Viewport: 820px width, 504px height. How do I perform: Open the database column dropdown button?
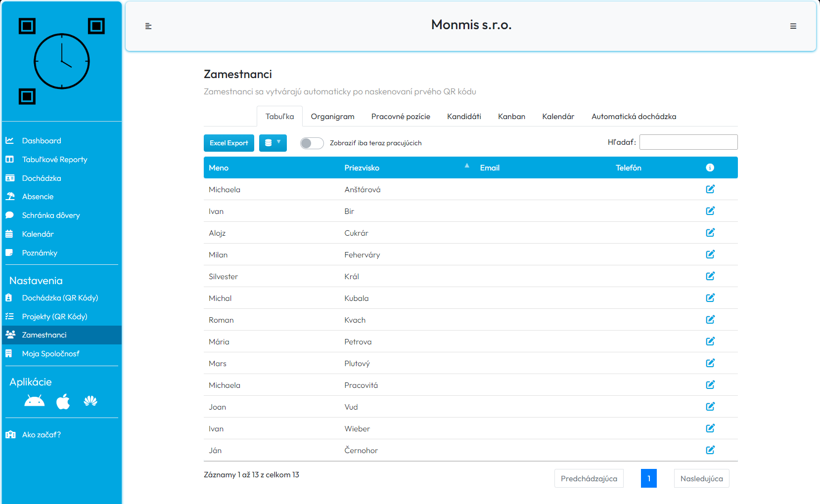(273, 143)
